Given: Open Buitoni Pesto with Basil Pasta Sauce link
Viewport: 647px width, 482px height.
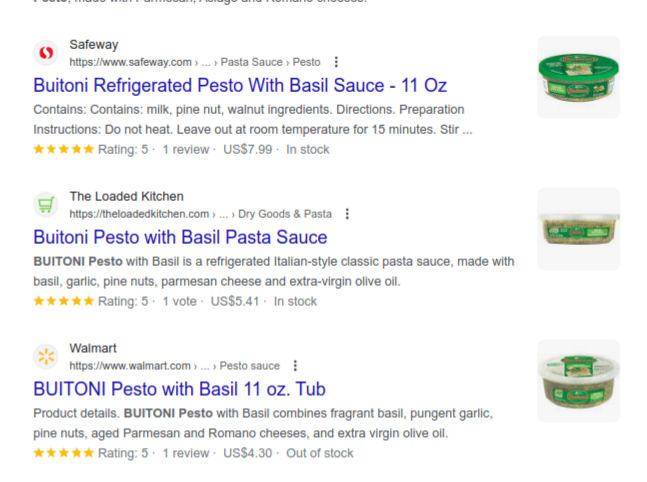Looking at the screenshot, I should pyautogui.click(x=180, y=237).
